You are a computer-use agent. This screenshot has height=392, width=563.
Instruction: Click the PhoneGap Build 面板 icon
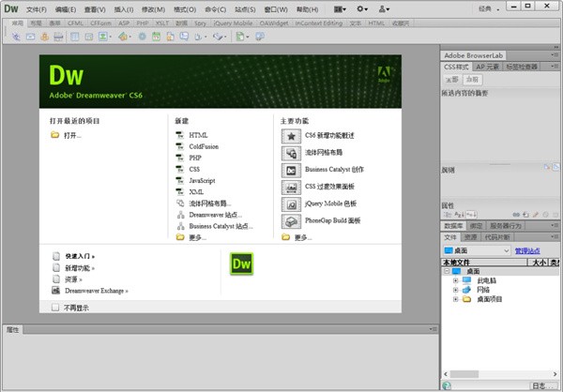[x=291, y=220]
